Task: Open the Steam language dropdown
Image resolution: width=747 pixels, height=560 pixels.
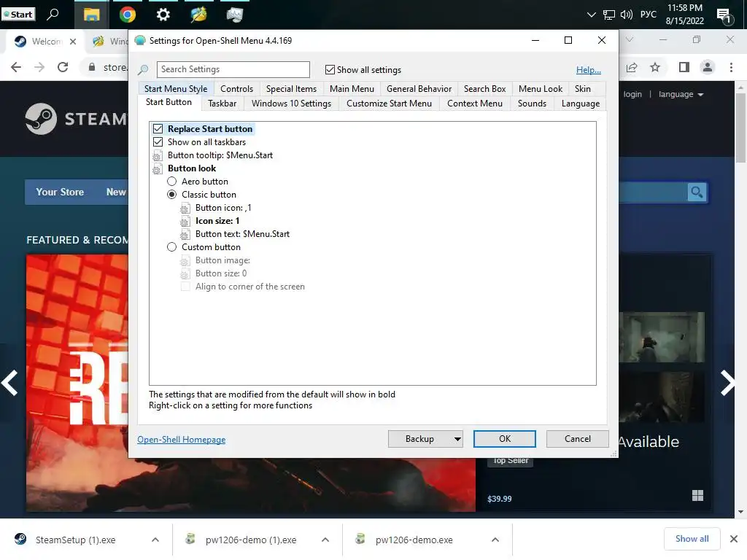Action: (681, 94)
